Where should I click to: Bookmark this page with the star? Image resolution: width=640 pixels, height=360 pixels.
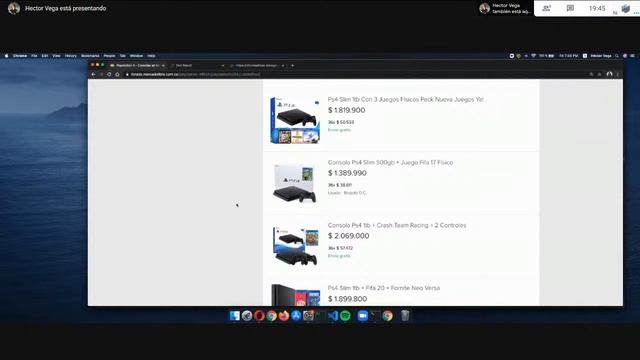(600, 74)
